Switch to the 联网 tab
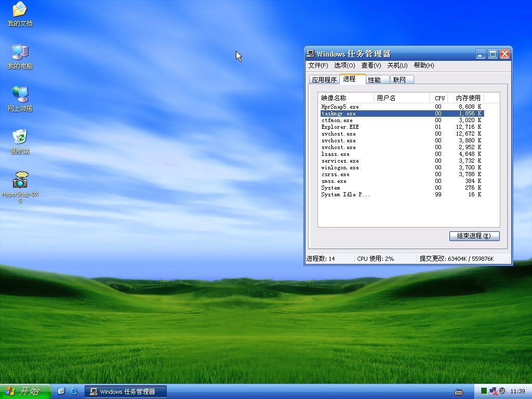This screenshot has width=532, height=399. coord(402,79)
